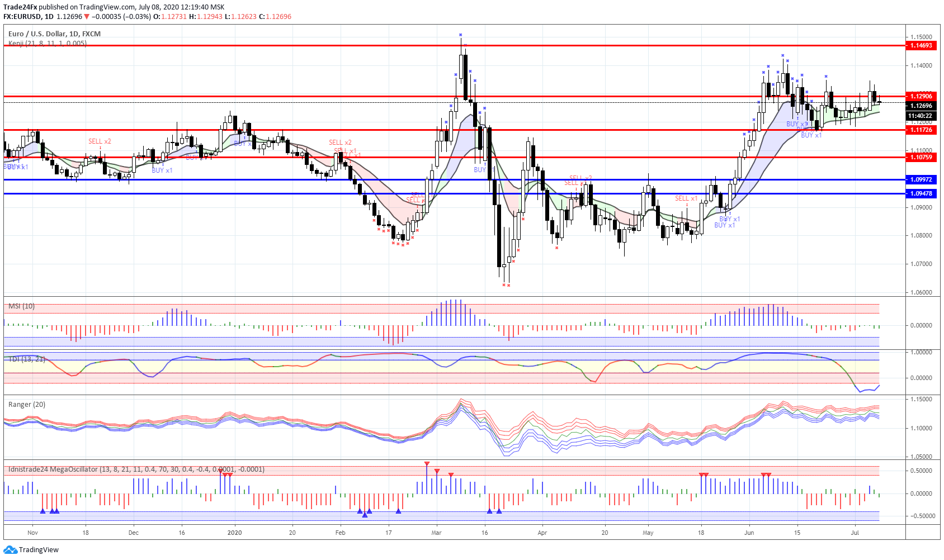The image size is (944, 560).
Task: Select the 1.10759 red price label
Action: point(921,157)
